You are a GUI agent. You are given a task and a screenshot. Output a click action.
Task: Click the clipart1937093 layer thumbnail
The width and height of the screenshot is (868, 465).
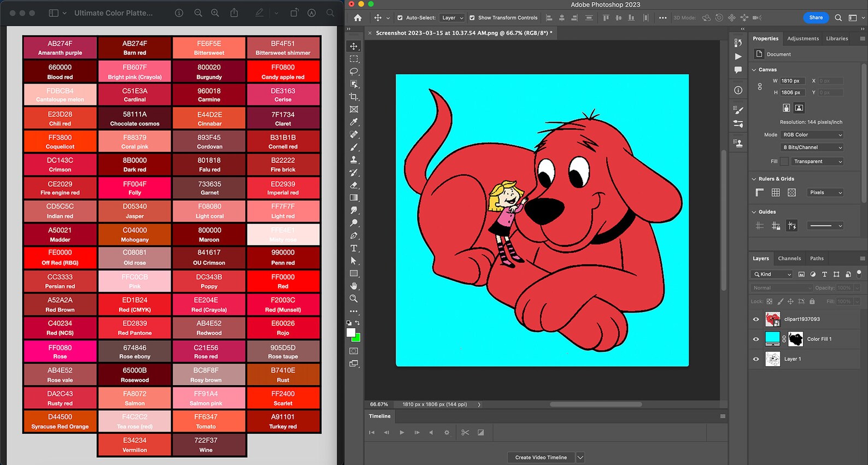click(x=772, y=320)
